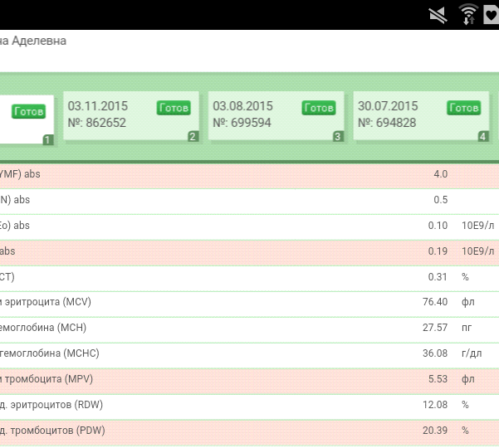Image resolution: width=499 pixels, height=448 pixels.
Task: Click 'Готов' badge on order 862652
Action: (174, 108)
